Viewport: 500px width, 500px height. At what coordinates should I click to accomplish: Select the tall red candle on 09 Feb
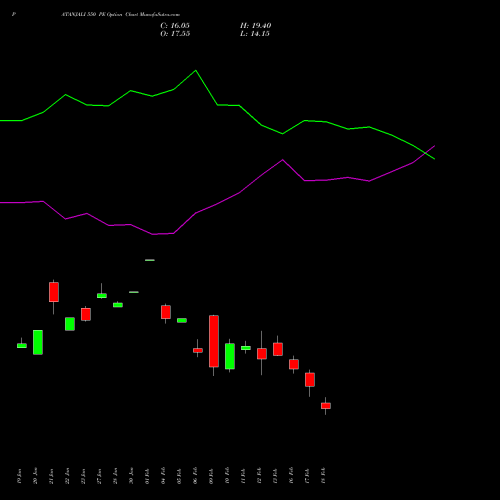[x=214, y=341]
